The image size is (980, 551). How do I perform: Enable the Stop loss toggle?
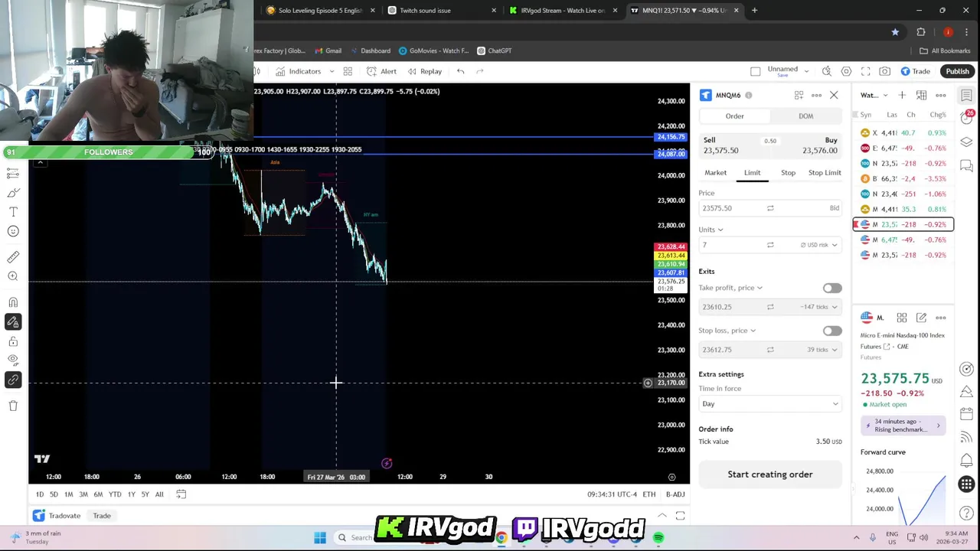point(831,331)
